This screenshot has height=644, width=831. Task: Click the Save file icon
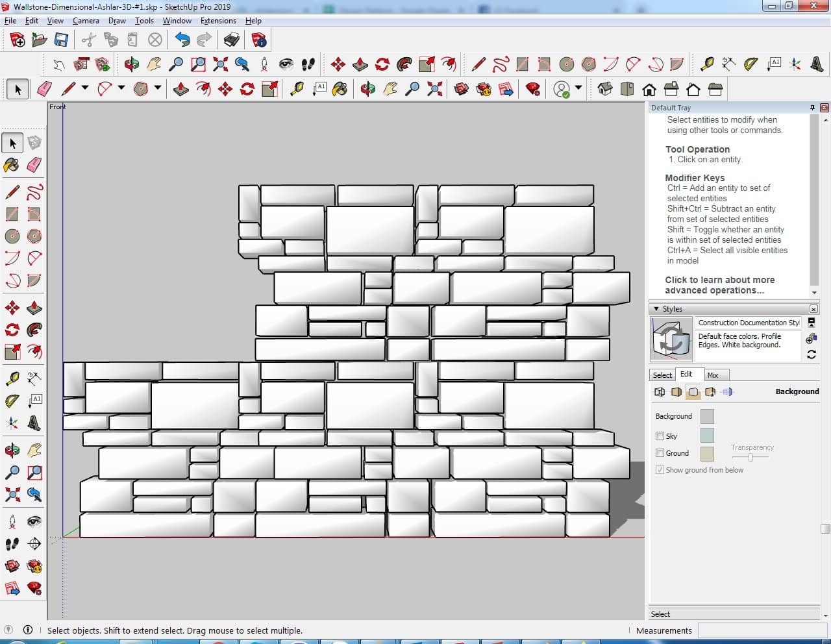point(61,40)
